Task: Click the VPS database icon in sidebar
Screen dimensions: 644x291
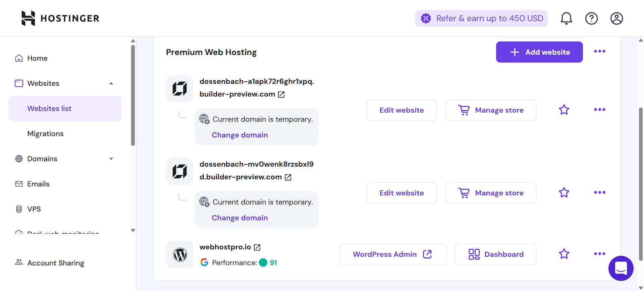Action: [19, 209]
